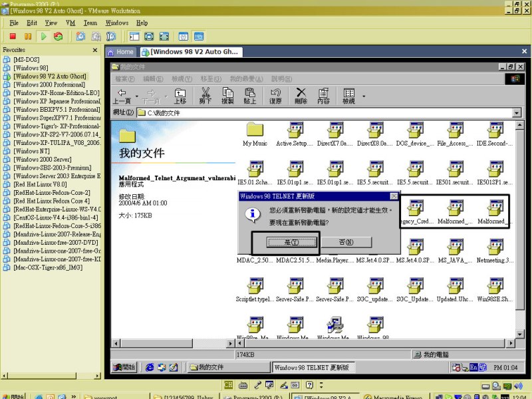Expand the Back button history dropdown arrow
Screen dimensions: 532x399
[x=136, y=96]
